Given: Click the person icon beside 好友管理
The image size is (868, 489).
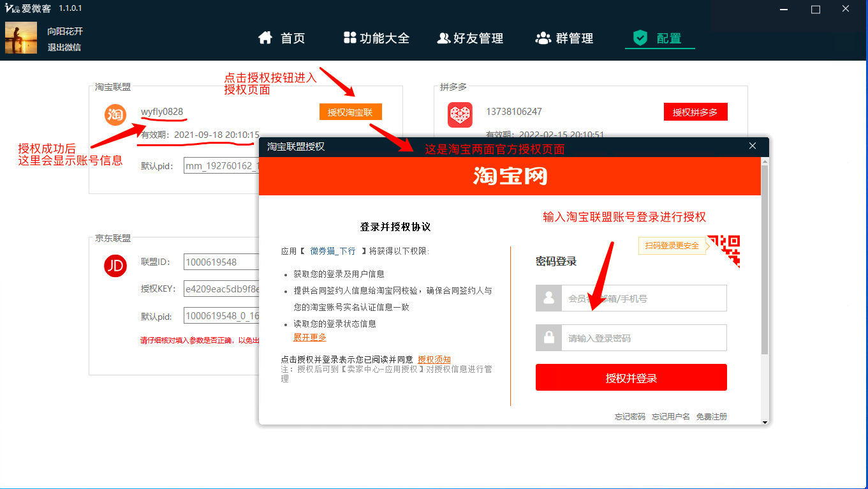Looking at the screenshot, I should [443, 38].
